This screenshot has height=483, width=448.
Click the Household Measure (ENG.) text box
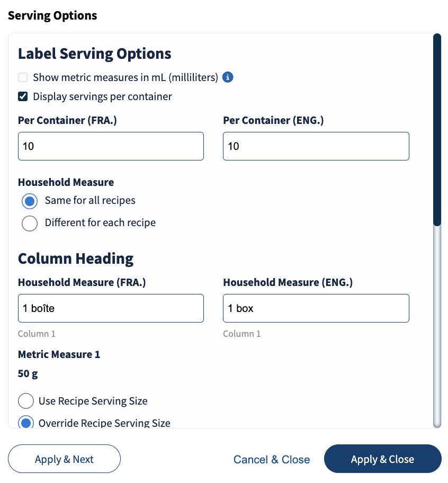coord(316,308)
